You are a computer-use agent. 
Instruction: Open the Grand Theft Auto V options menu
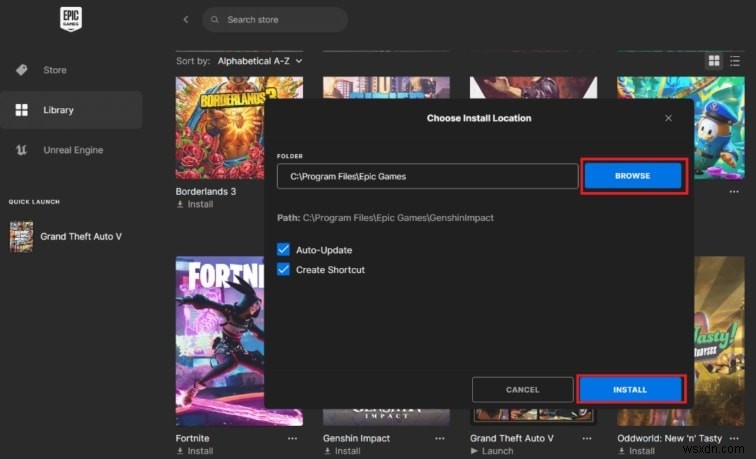click(x=587, y=438)
